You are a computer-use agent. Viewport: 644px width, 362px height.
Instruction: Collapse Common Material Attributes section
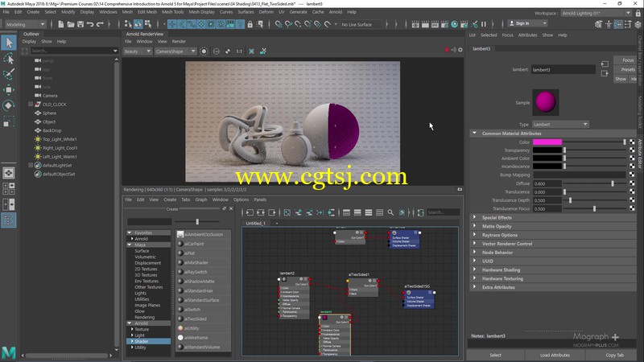pos(474,133)
